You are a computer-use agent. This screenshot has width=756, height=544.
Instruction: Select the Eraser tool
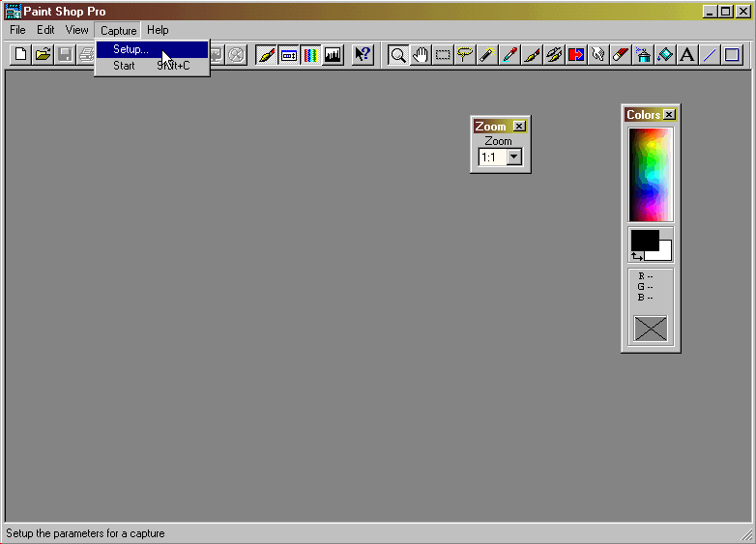click(x=620, y=55)
